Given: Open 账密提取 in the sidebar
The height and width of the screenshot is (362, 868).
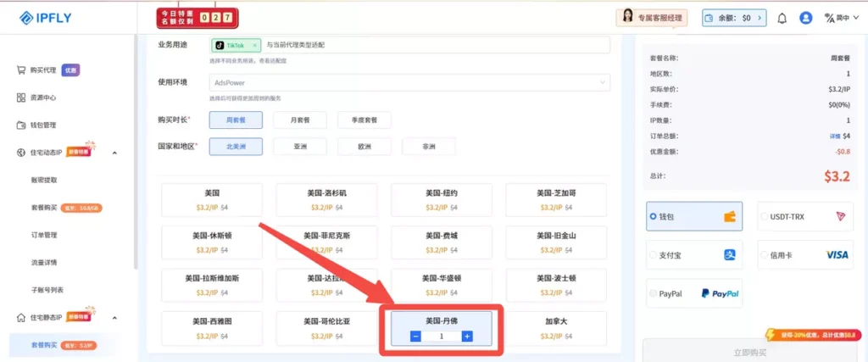Looking at the screenshot, I should pos(44,181).
